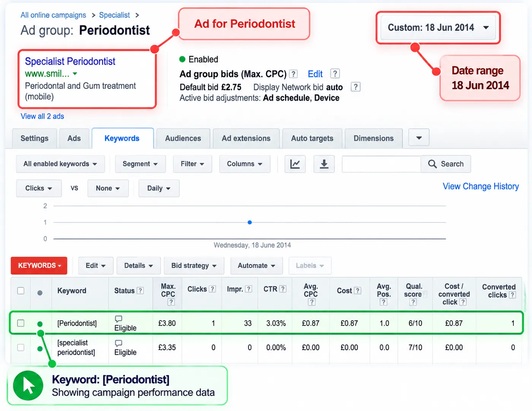Click the Qual. score column help icon
532x411 pixels.
tap(413, 302)
